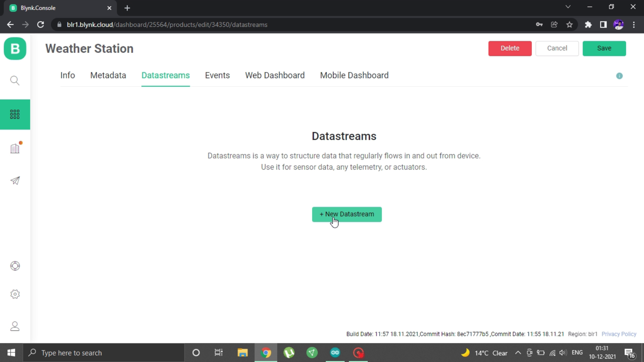Open the search icon in the sidebar
The width and height of the screenshot is (644, 362).
[15, 80]
